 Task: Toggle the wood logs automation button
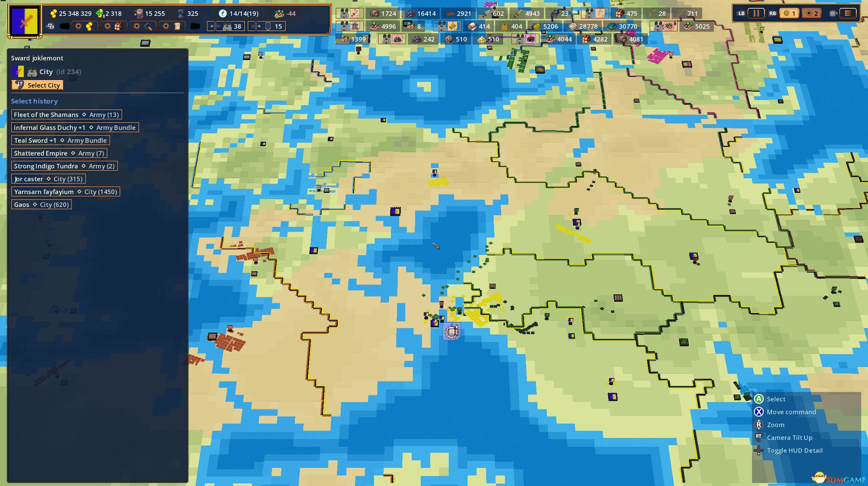tap(113, 27)
